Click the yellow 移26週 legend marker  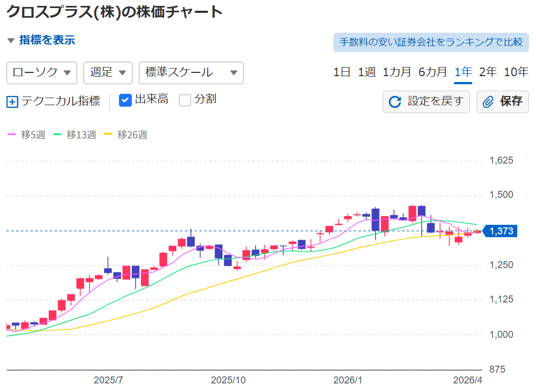(x=108, y=135)
